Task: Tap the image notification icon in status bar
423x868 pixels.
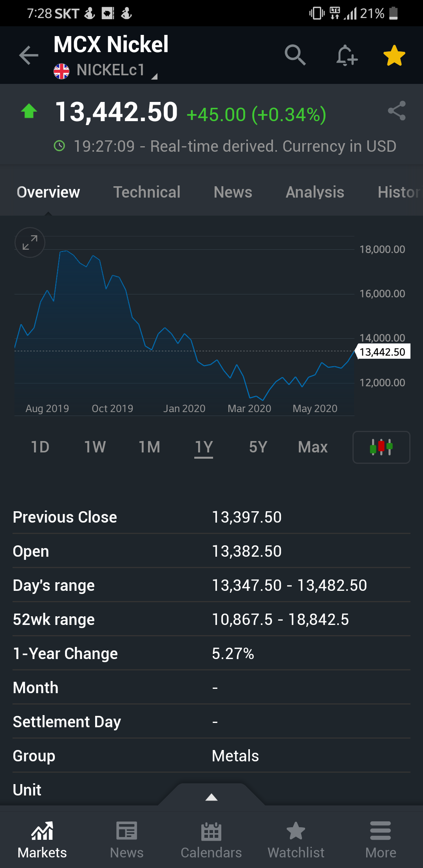Action: click(x=108, y=14)
